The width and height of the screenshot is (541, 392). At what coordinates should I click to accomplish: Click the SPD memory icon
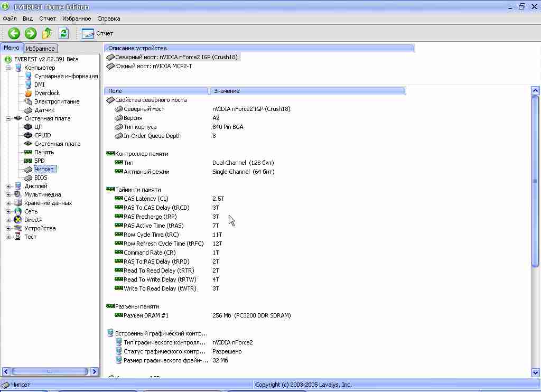(x=28, y=161)
